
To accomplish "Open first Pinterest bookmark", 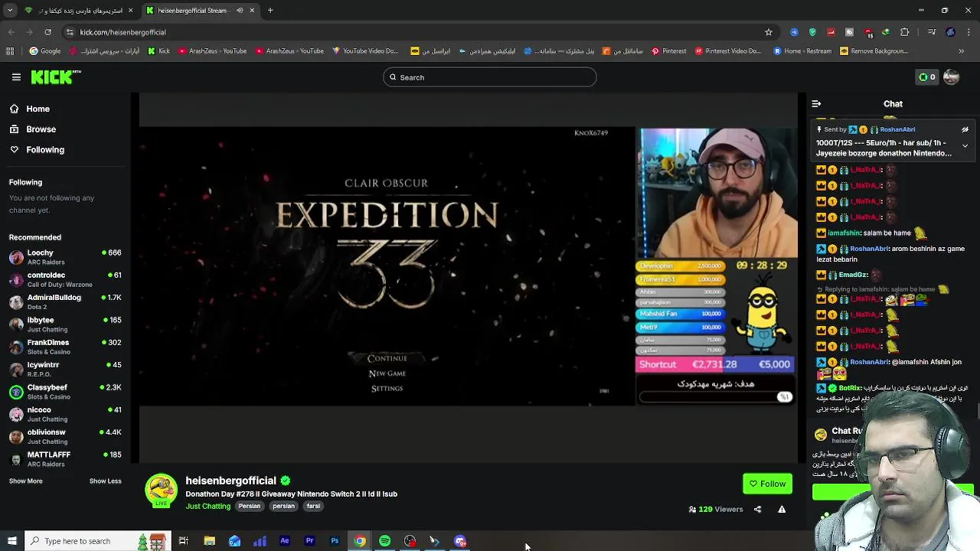I will (668, 51).
